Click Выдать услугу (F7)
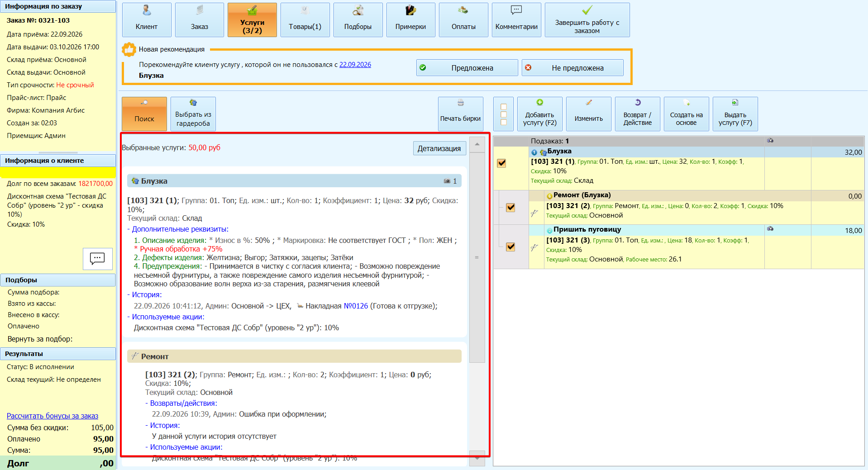The image size is (868, 470). click(x=735, y=114)
